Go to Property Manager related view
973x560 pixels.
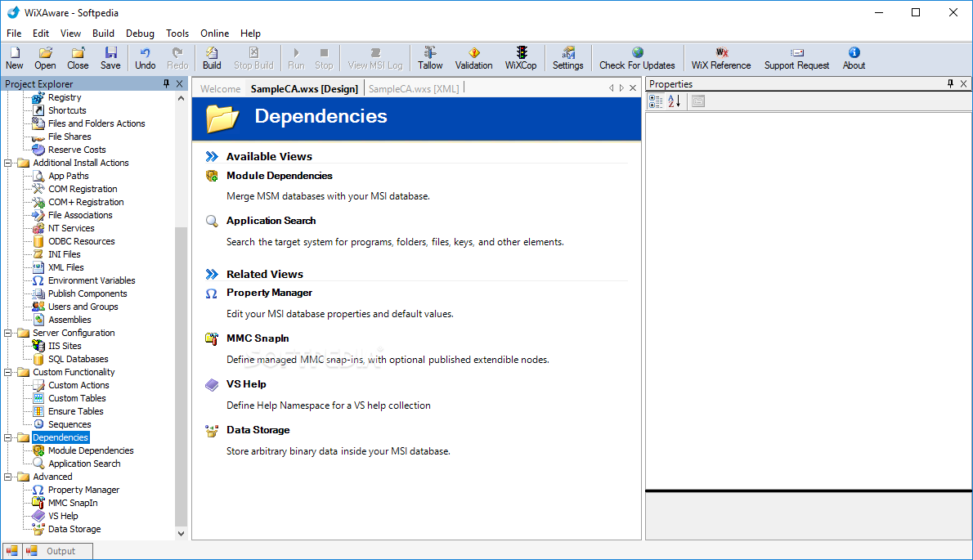pos(269,293)
